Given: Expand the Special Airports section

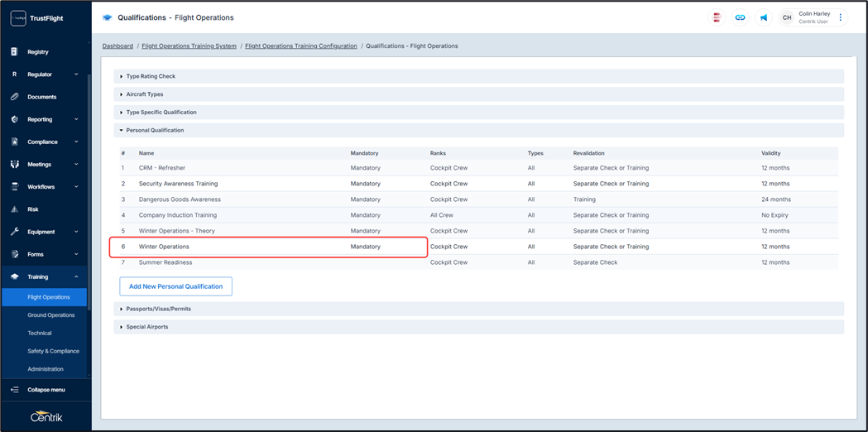Looking at the screenshot, I should pos(146,327).
